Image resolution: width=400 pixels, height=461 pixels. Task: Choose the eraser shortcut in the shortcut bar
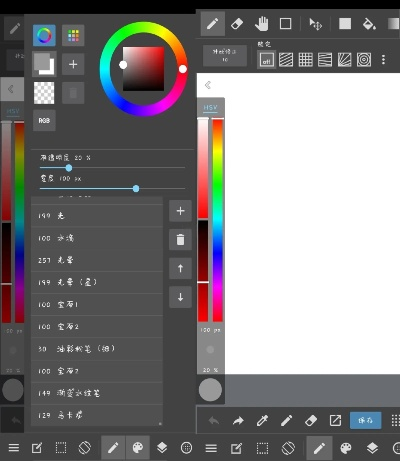[x=311, y=421]
